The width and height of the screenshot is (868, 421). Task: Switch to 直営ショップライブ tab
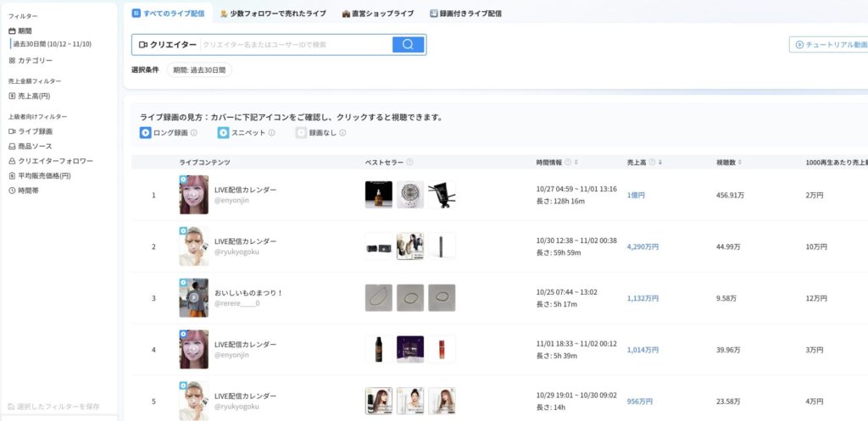coord(378,14)
